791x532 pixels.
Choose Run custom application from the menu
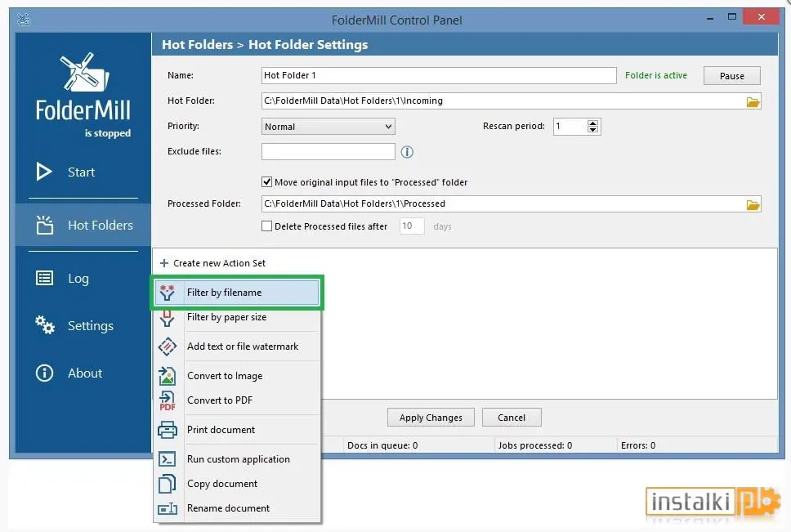tap(237, 459)
